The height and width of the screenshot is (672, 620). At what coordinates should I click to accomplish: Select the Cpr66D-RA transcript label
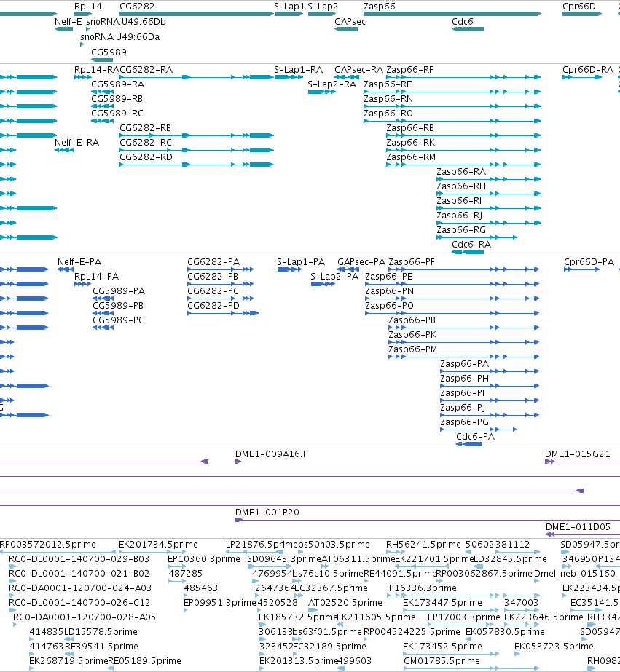pyautogui.click(x=588, y=69)
